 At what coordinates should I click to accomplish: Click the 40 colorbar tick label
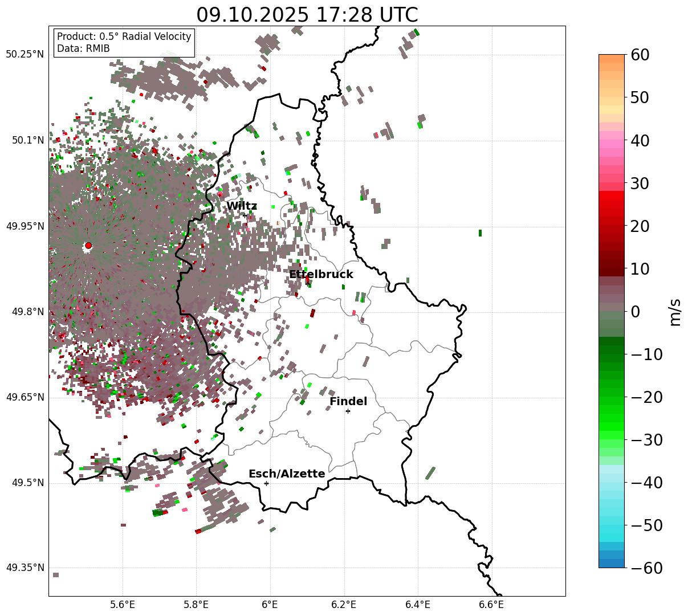[641, 141]
